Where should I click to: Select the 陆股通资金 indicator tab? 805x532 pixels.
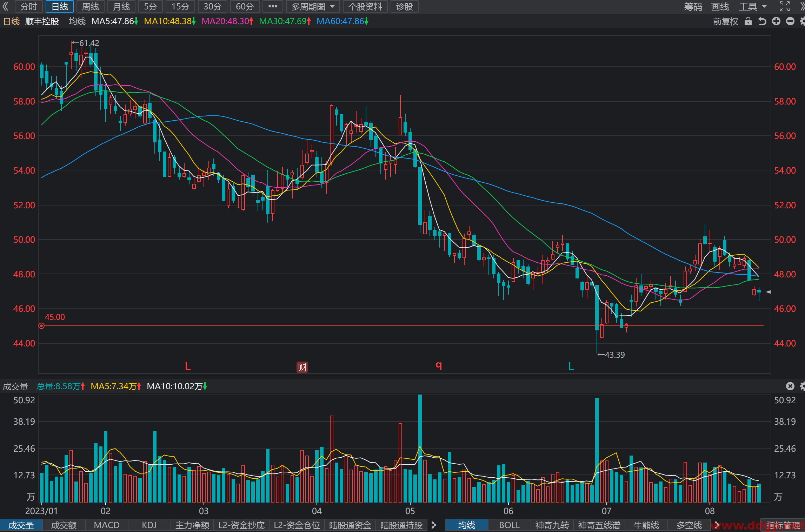coord(350,525)
